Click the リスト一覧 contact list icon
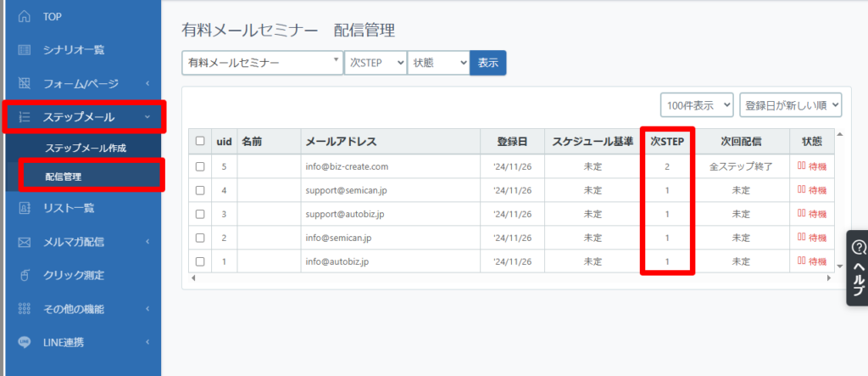The height and width of the screenshot is (376, 868). pos(24,209)
